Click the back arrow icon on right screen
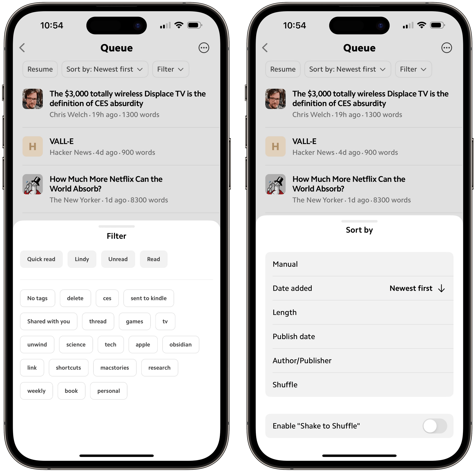Viewport: 476px width, 472px height. click(x=265, y=48)
